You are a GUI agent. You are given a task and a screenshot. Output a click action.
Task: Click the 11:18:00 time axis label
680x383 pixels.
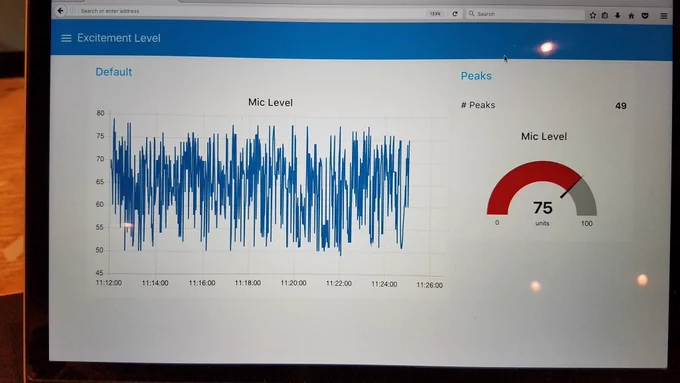click(248, 283)
